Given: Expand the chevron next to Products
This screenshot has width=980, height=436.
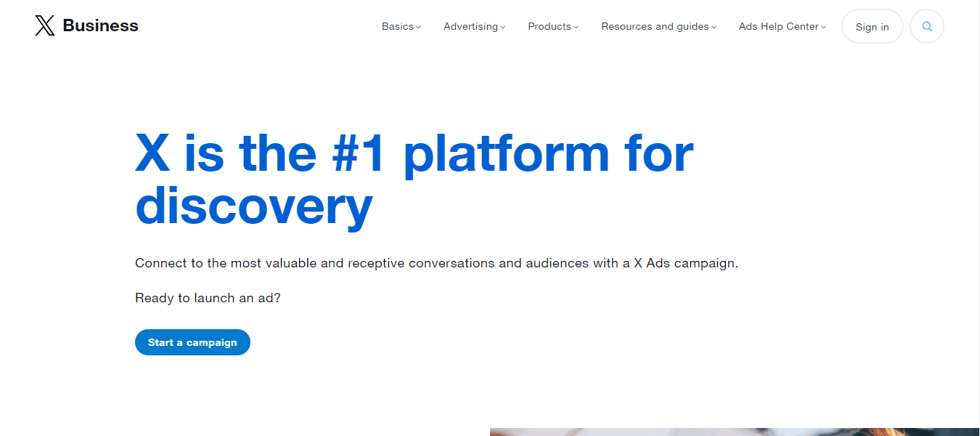Looking at the screenshot, I should click(x=576, y=28).
